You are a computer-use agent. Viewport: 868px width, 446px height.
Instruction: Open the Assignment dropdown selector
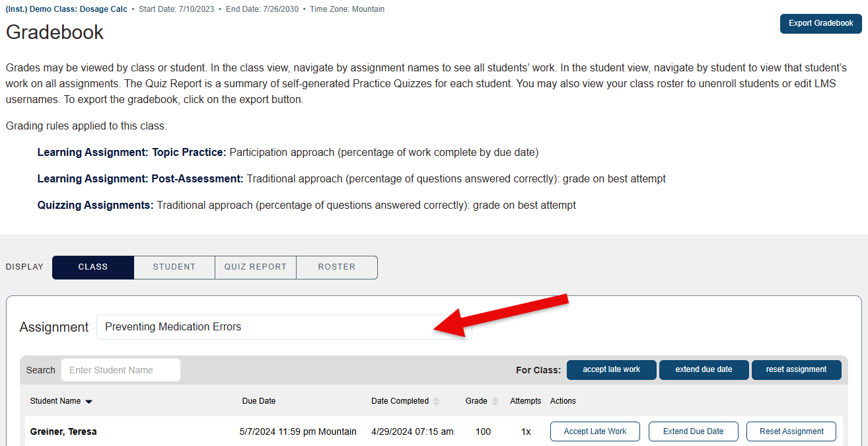[284, 327]
